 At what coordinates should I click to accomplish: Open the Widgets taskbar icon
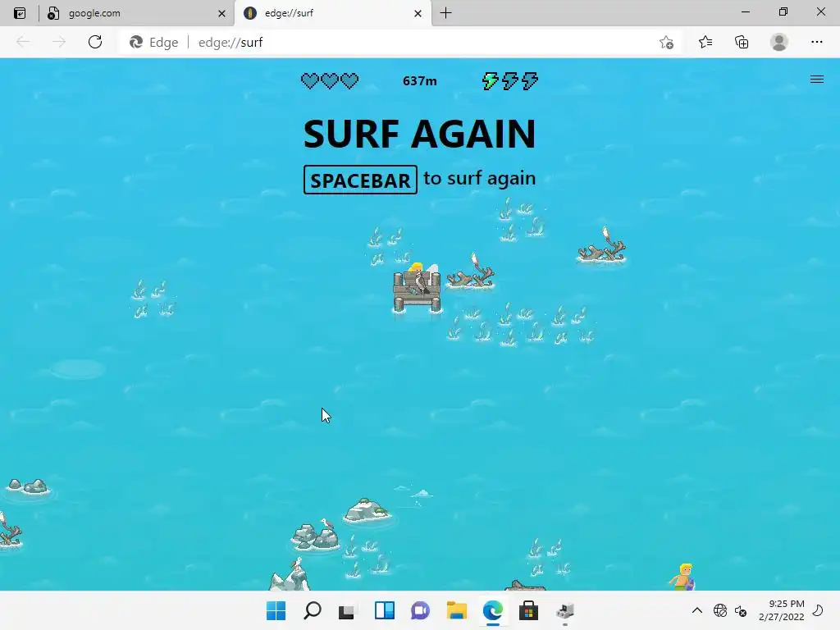385,610
